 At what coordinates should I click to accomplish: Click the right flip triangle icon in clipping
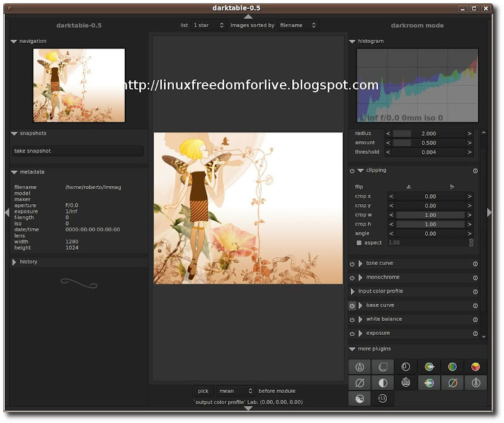[452, 187]
